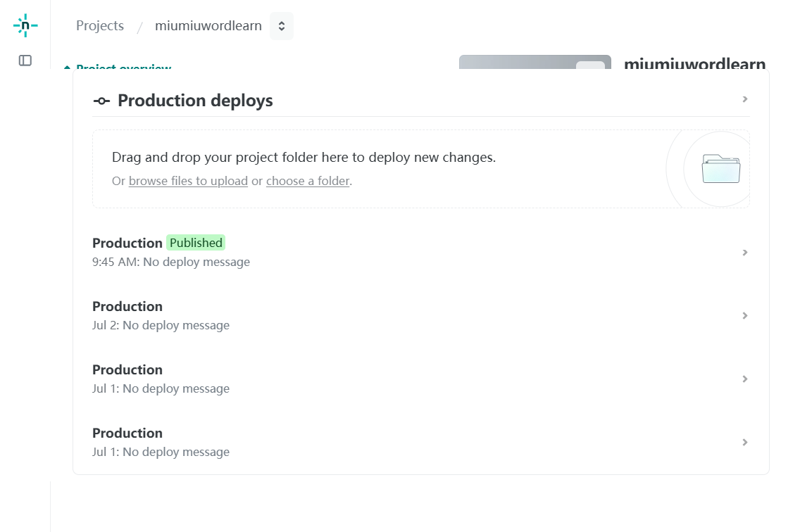
Task: Open the Projects breadcrumb link
Action: 100,25
